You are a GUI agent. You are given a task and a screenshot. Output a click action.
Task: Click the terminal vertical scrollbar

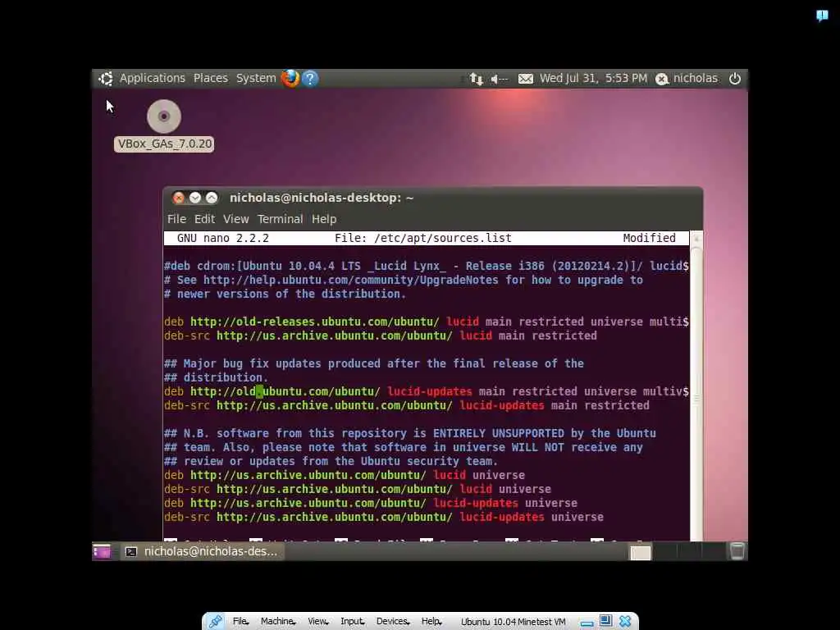coord(696,386)
